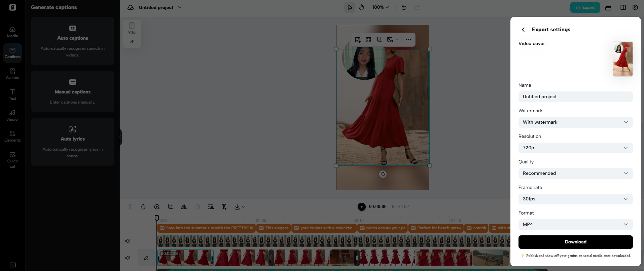Mute the caption video track
This screenshot has width=644, height=271.
pos(128,241)
